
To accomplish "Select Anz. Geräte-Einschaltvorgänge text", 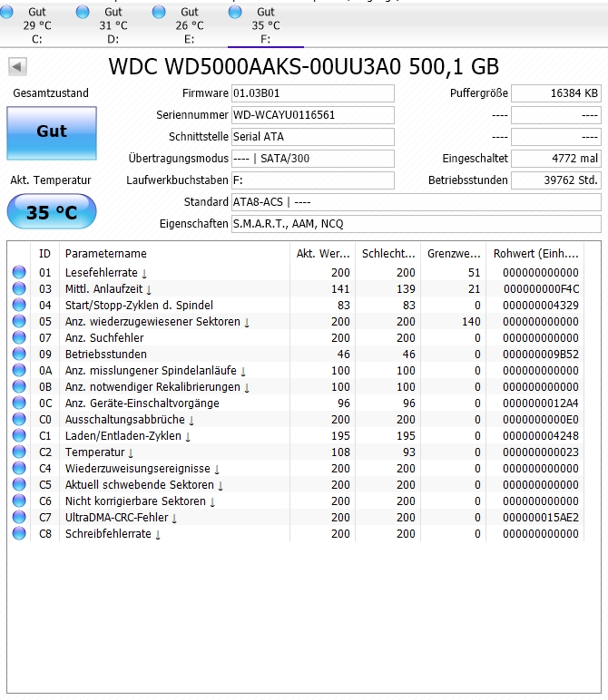I will [x=142, y=403].
